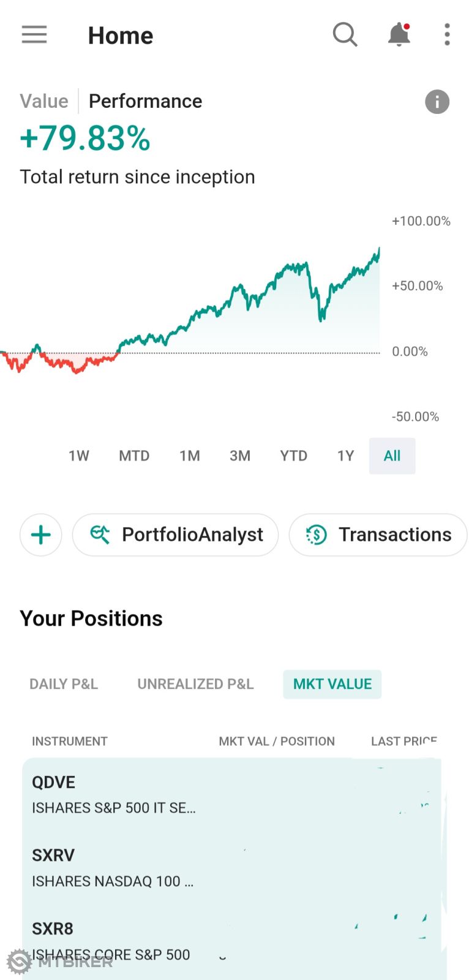Image resolution: width=469 pixels, height=980 pixels.
Task: Open the hamburger navigation menu
Action: pos(34,35)
